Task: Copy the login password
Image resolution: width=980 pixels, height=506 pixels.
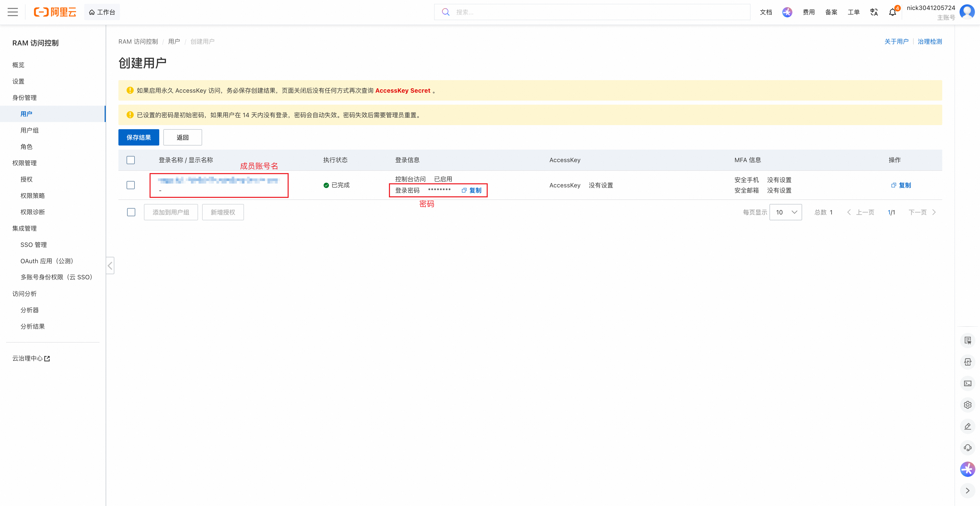Action: click(471, 191)
